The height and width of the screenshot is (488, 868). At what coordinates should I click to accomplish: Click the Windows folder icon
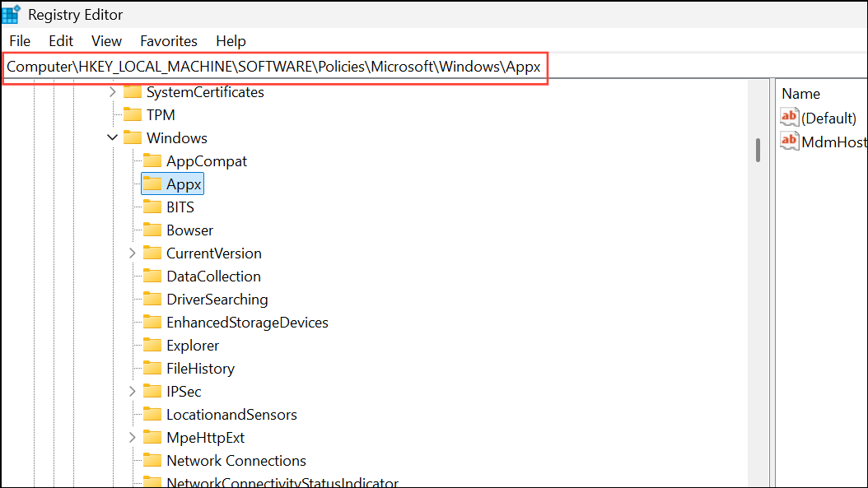coord(133,137)
